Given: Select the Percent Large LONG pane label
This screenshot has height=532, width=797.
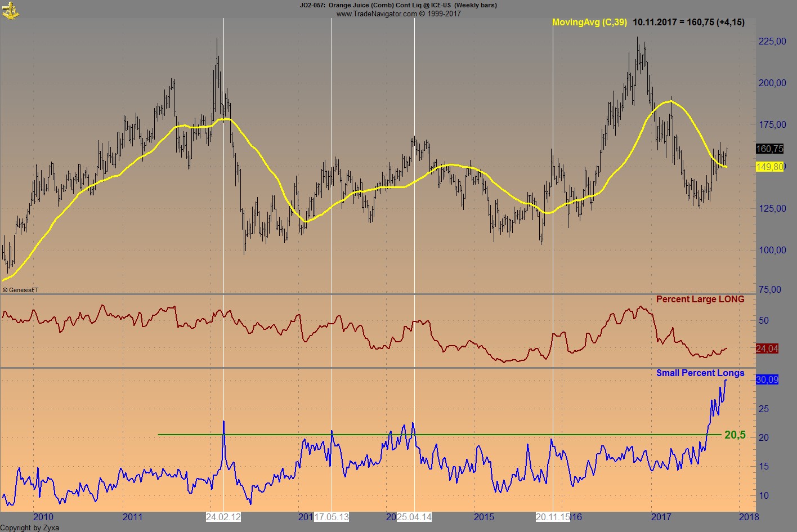Looking at the screenshot, I should [700, 299].
